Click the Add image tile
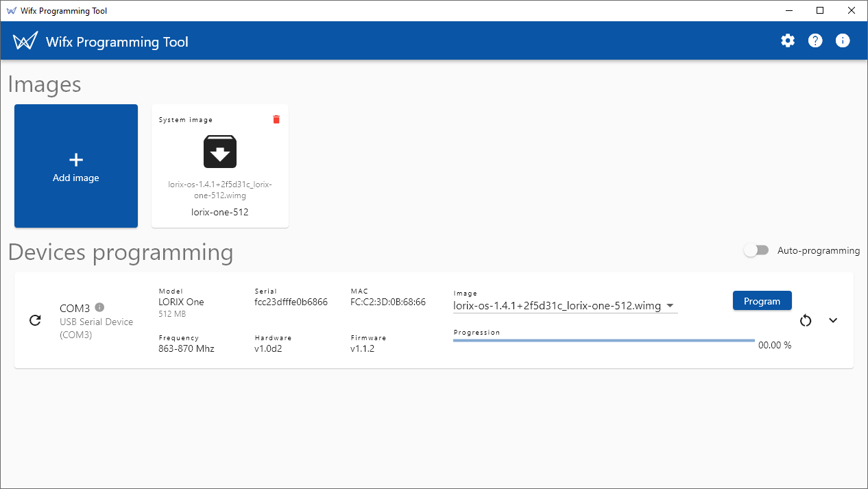This screenshot has width=868, height=489. [x=76, y=166]
